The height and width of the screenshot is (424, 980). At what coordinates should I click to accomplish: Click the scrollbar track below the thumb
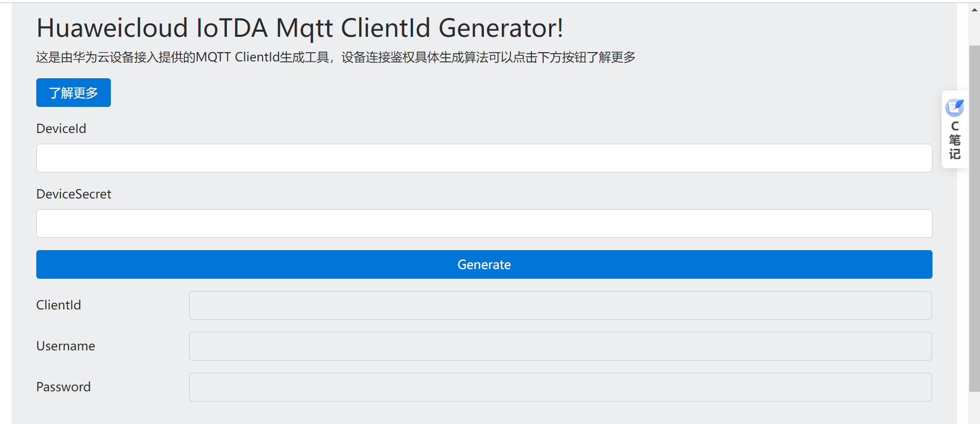[x=974, y=408]
